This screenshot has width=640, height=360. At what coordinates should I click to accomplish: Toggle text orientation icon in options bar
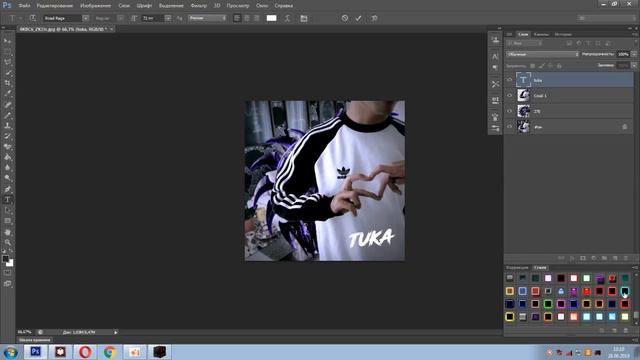pos(33,18)
